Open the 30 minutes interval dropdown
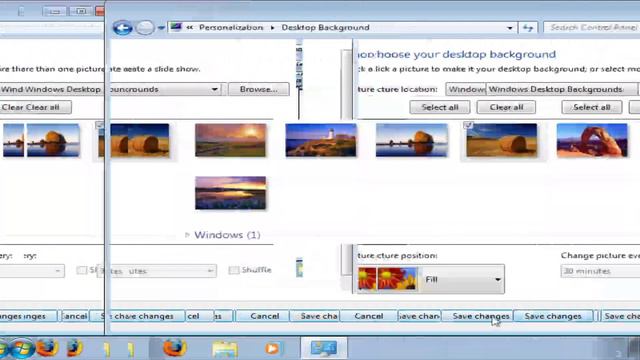Screen dimensions: 640x360 pos(600,271)
